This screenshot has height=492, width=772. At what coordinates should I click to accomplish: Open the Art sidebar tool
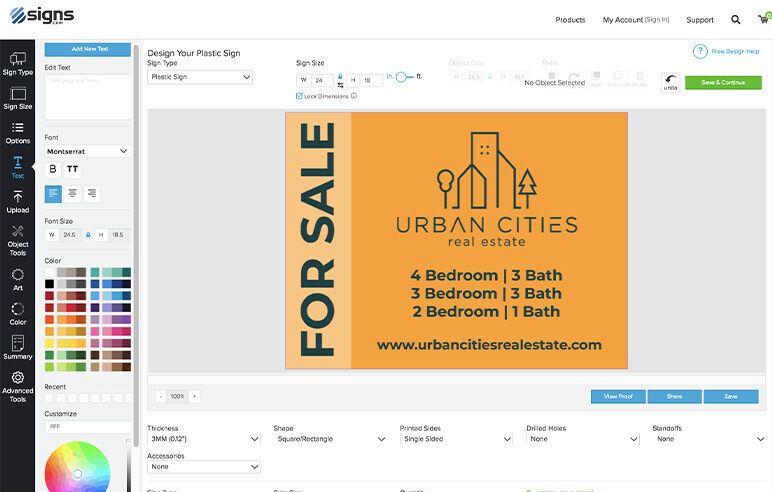click(18, 279)
